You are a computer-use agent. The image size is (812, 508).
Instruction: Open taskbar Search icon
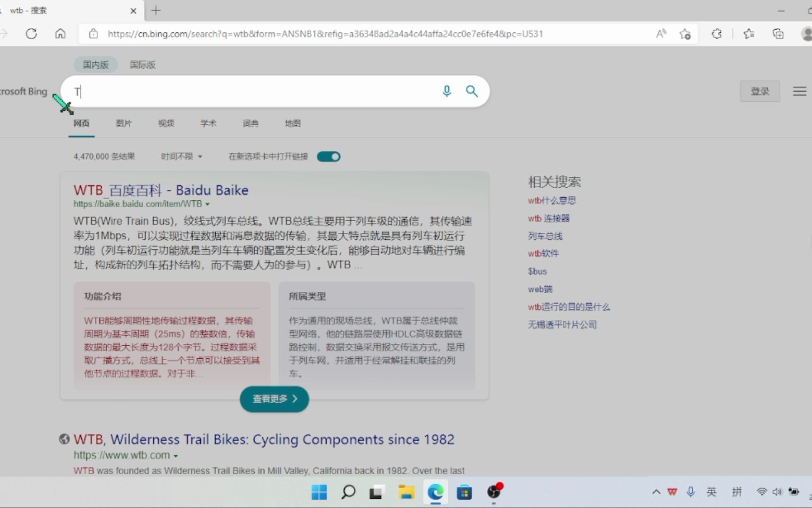[x=348, y=492]
